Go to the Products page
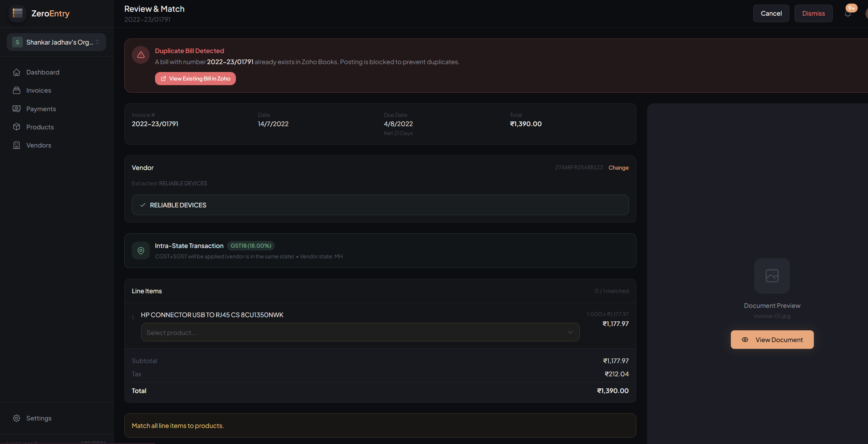 click(x=39, y=127)
